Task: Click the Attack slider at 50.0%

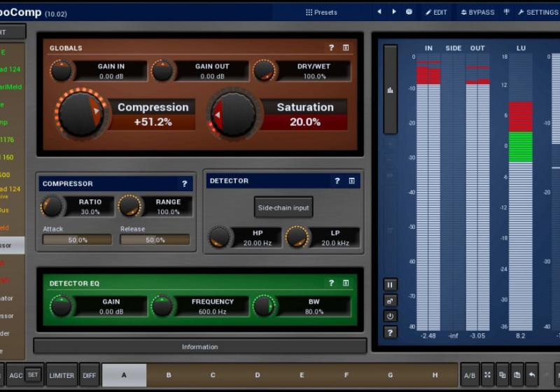Action: (77, 239)
